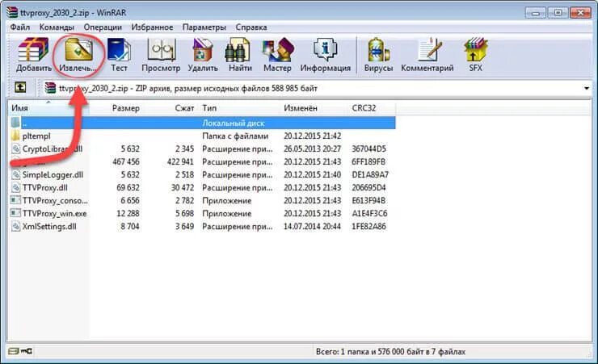Click the up one level arrow icon
Screen dimensions: 598x364
click(x=20, y=88)
